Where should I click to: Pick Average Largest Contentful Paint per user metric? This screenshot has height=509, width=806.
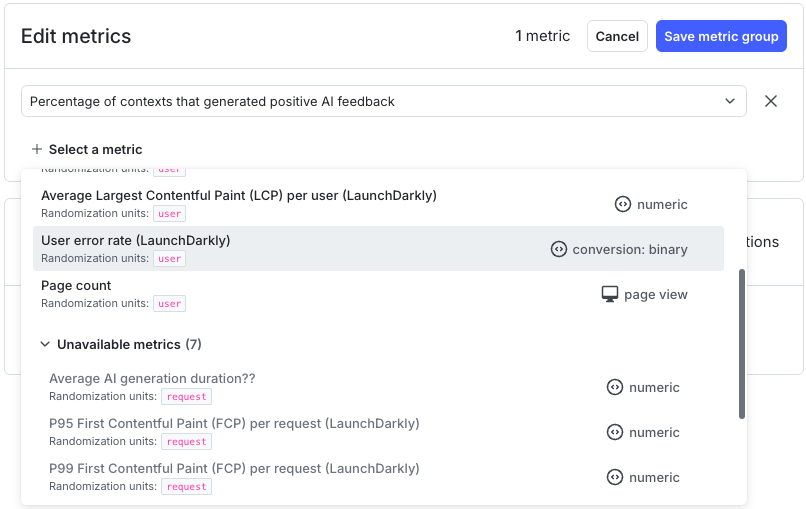238,196
